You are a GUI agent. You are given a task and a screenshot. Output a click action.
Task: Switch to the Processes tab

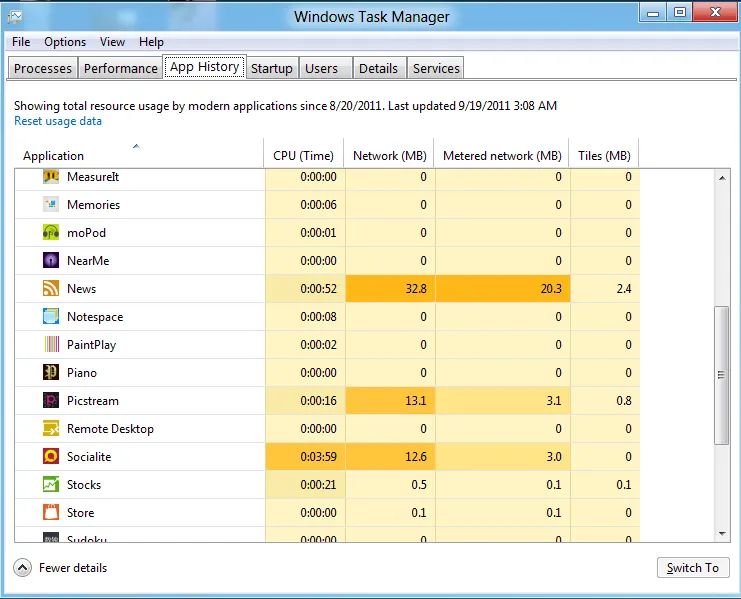pyautogui.click(x=43, y=68)
